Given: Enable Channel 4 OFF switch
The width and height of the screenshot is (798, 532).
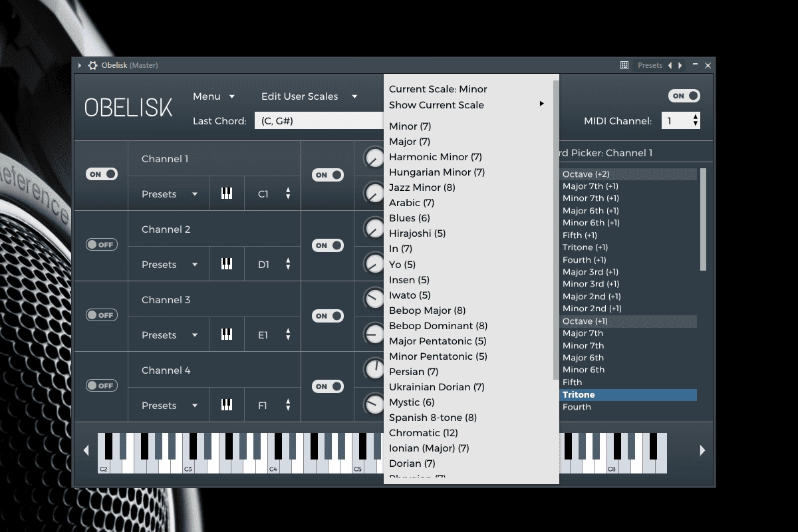Looking at the screenshot, I should (x=102, y=386).
